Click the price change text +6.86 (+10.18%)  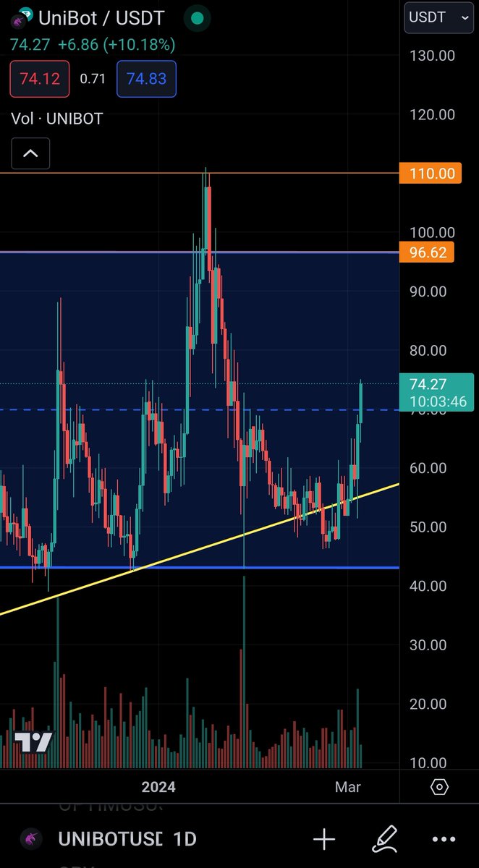click(x=116, y=45)
